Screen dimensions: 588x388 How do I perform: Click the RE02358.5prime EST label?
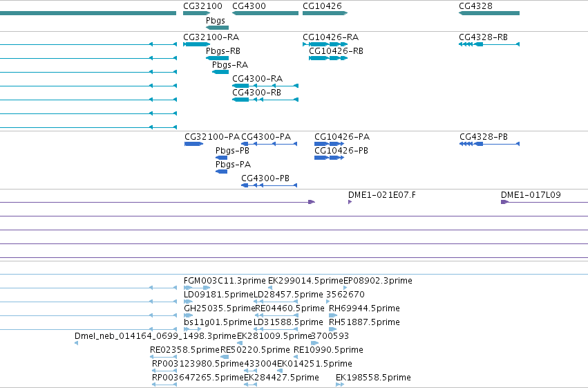[x=184, y=350]
